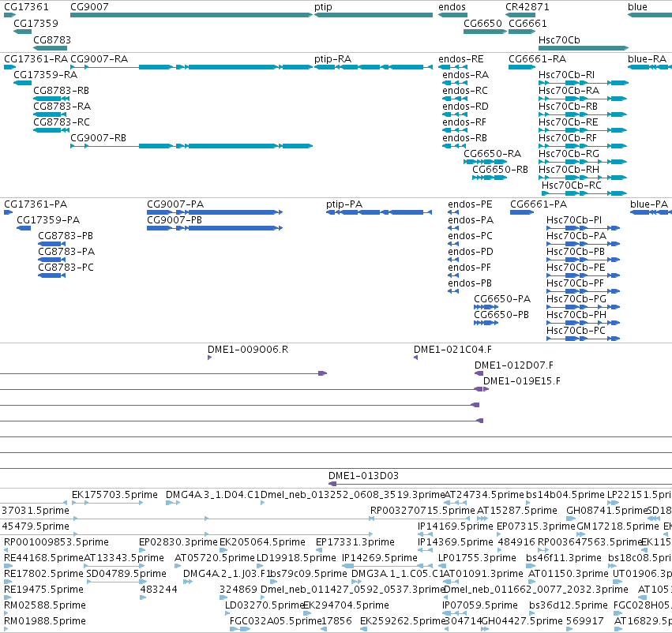Click the 'RM02588.5prime' EST label
This screenshot has width=672, height=633.
[44, 605]
